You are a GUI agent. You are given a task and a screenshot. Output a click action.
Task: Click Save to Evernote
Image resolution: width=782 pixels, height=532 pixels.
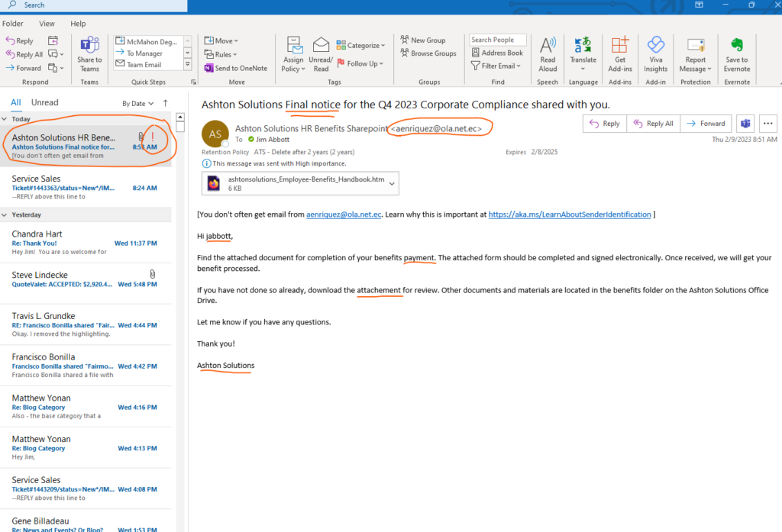(737, 54)
